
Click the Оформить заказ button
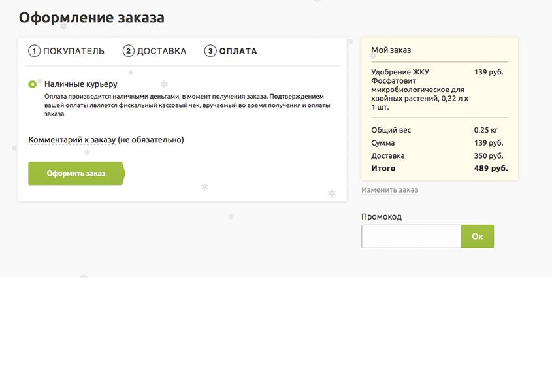coord(76,173)
